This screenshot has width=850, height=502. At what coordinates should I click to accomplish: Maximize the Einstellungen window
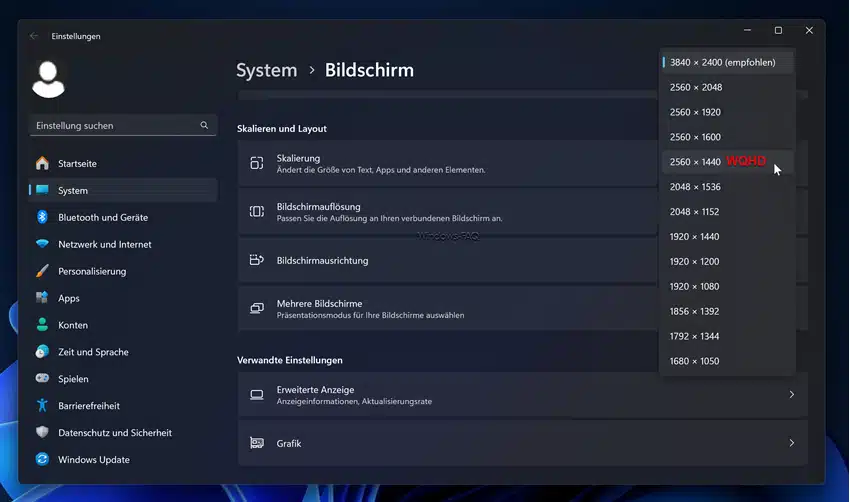pyautogui.click(x=778, y=30)
